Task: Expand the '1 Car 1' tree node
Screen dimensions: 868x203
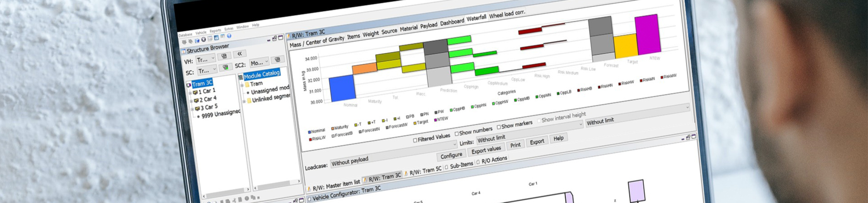Action: tap(191, 92)
